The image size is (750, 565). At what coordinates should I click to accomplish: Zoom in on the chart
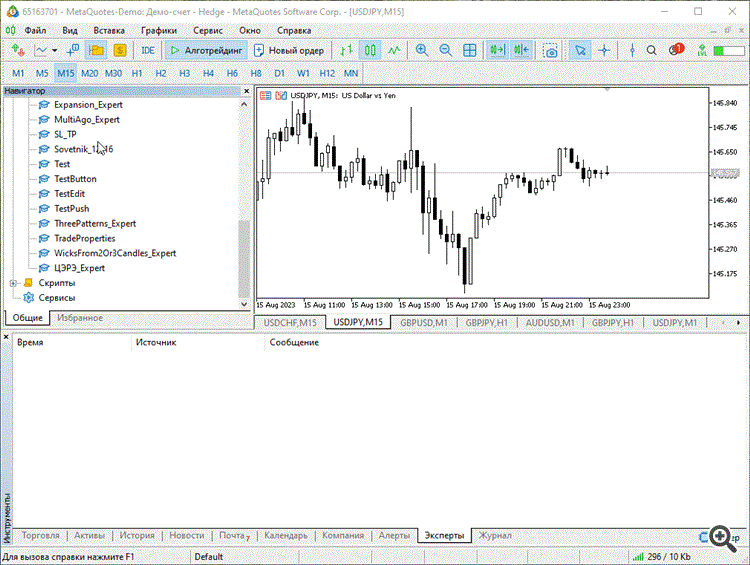[422, 50]
